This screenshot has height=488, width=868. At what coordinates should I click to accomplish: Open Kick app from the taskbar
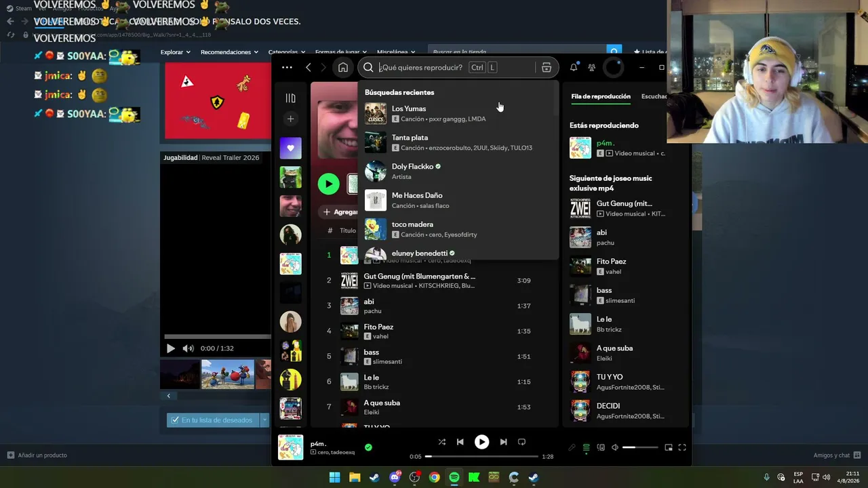point(474,477)
